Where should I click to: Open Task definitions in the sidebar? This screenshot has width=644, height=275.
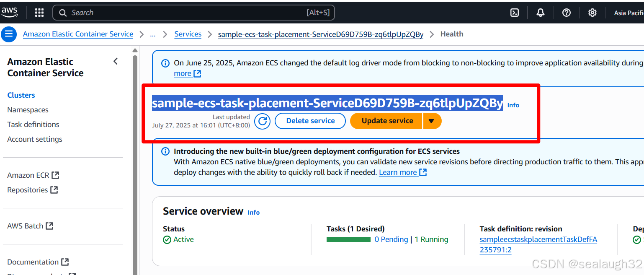[33, 125]
